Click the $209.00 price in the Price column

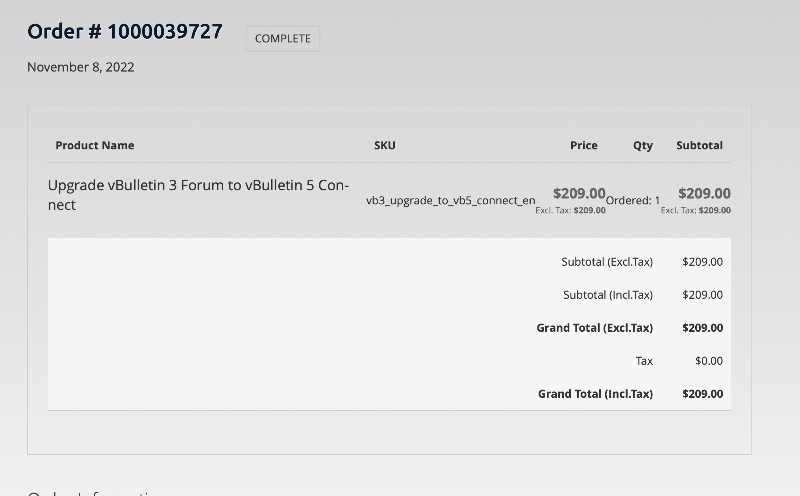click(579, 193)
